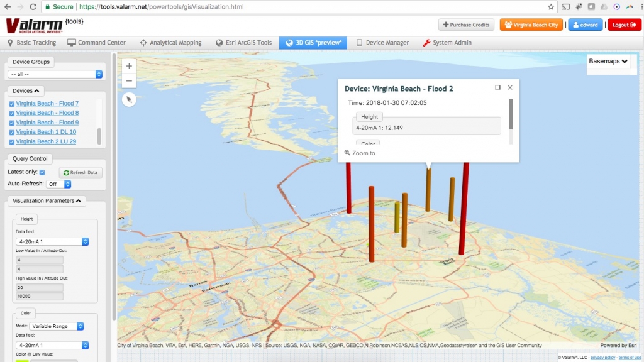Screen dimensions: 644x362
Task: Click the Devices list scrollbar
Action: pos(99,136)
